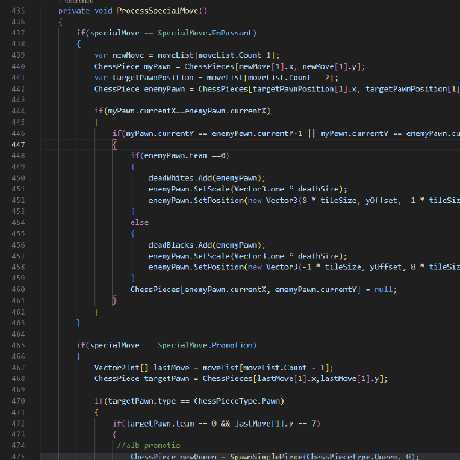Click enemyPawn.currentX on line 444

tap(226, 111)
